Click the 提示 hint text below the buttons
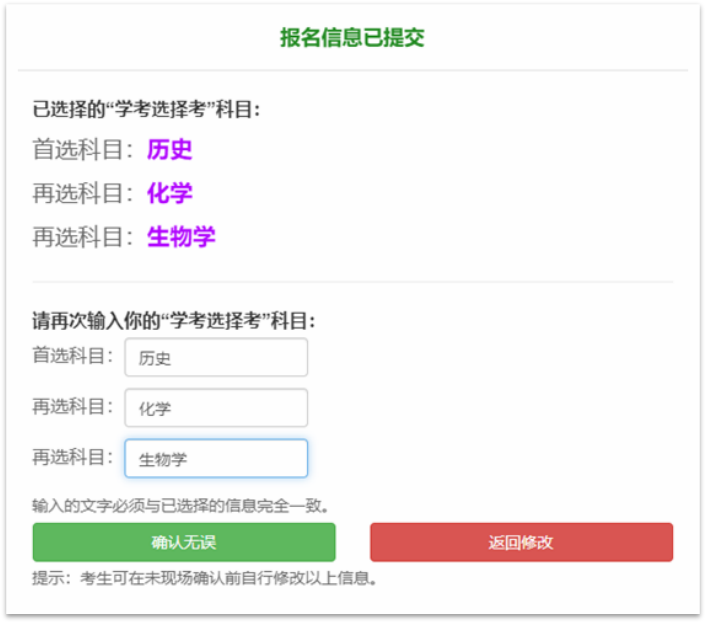Screen dimensions: 707x623 pos(205,578)
